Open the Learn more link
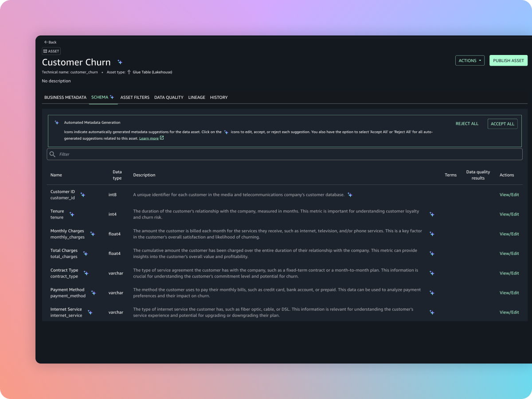This screenshot has width=532, height=399. coord(149,138)
